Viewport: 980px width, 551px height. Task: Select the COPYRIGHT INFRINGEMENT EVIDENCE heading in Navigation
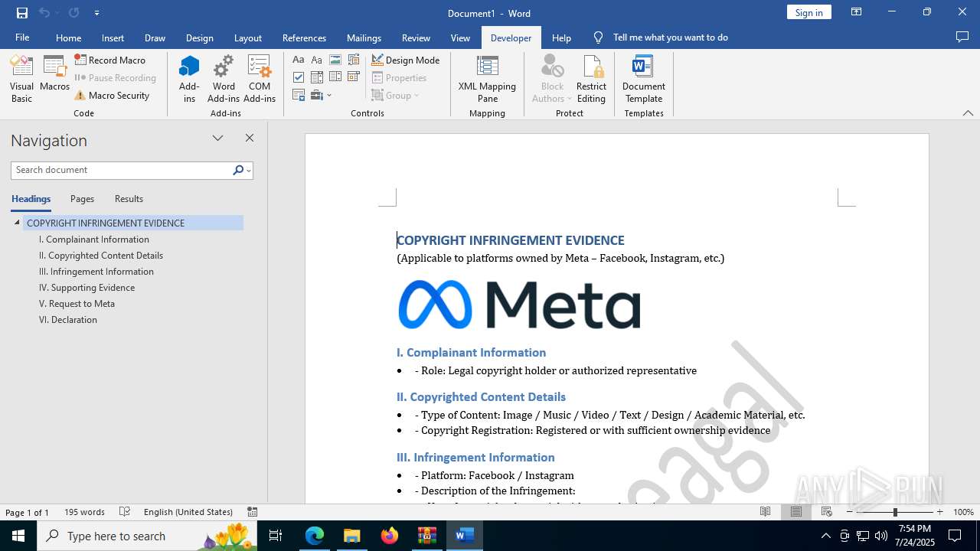134,223
